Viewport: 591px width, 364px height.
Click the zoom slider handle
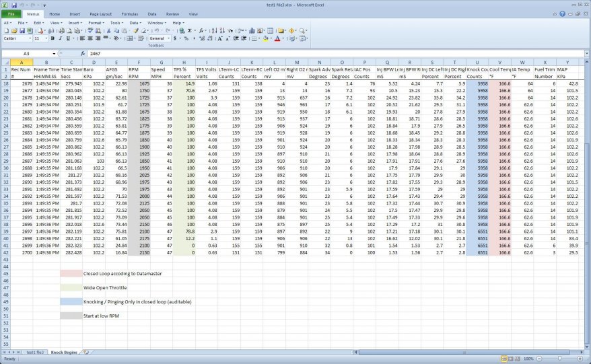point(559,359)
